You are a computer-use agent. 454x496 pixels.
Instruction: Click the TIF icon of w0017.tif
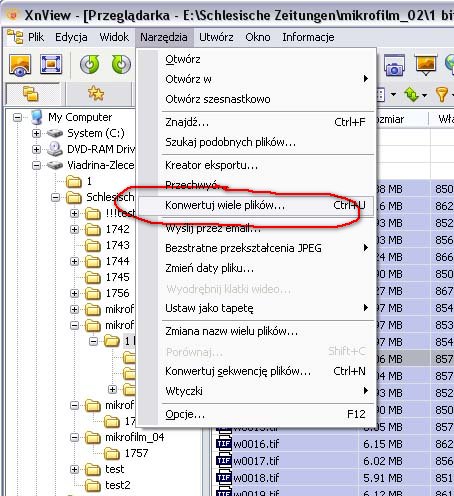224,461
